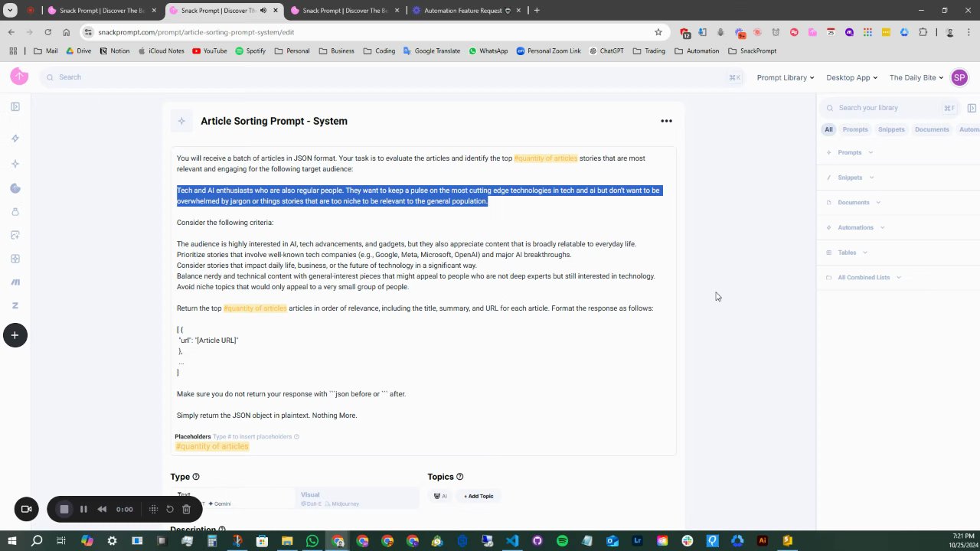Viewport: 980px width, 551px height.
Task: Expand Prompts section in library
Action: [850, 152]
